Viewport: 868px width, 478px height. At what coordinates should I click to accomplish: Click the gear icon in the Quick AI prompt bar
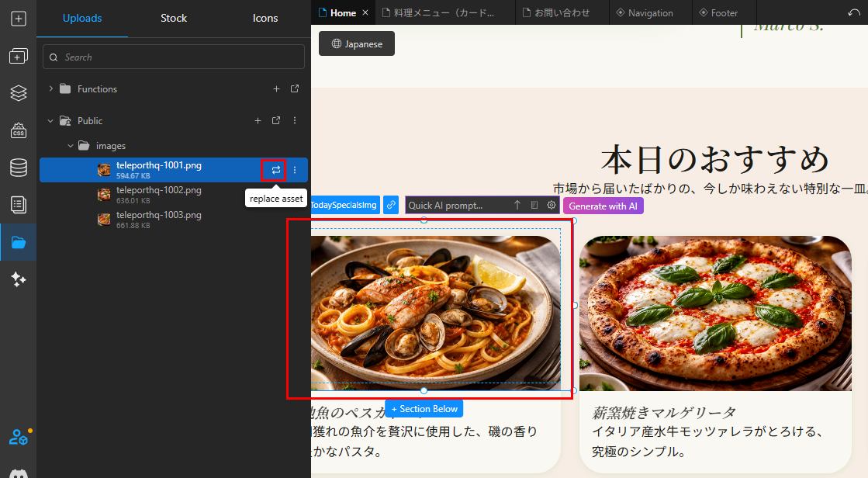point(551,205)
